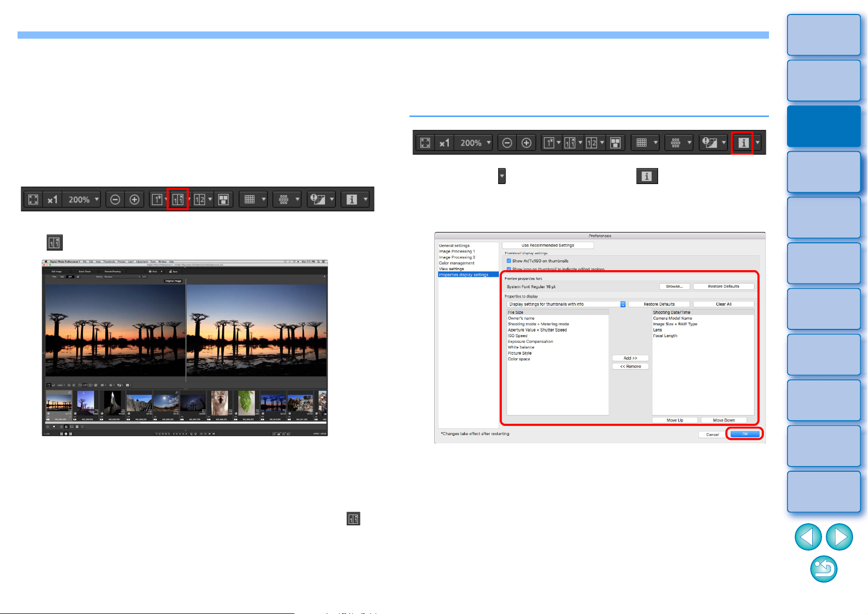The width and height of the screenshot is (868, 614).
Task: Click Move Down button
Action: (x=724, y=420)
